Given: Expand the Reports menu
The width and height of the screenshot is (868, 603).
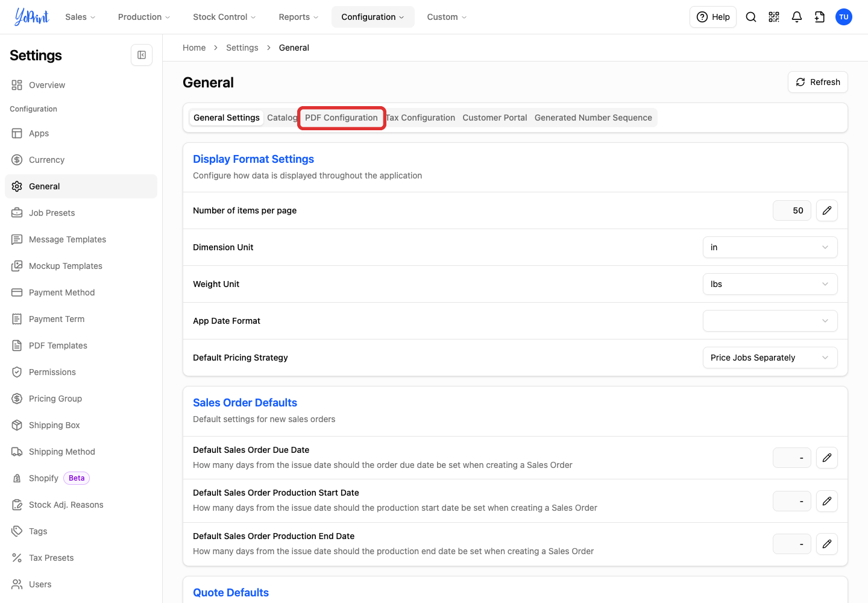Looking at the screenshot, I should click(x=298, y=17).
